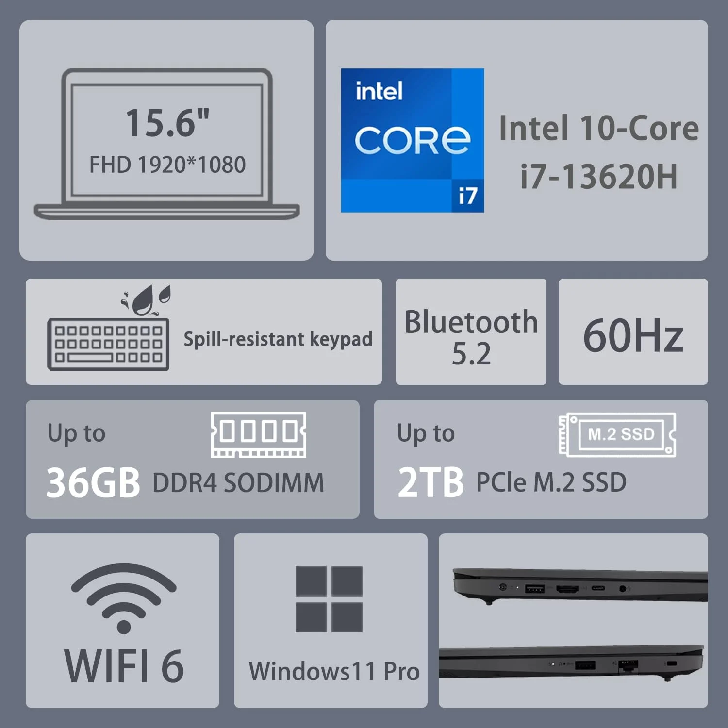Click the Windows11 Pro label
This screenshot has width=728, height=728.
pyautogui.click(x=334, y=672)
